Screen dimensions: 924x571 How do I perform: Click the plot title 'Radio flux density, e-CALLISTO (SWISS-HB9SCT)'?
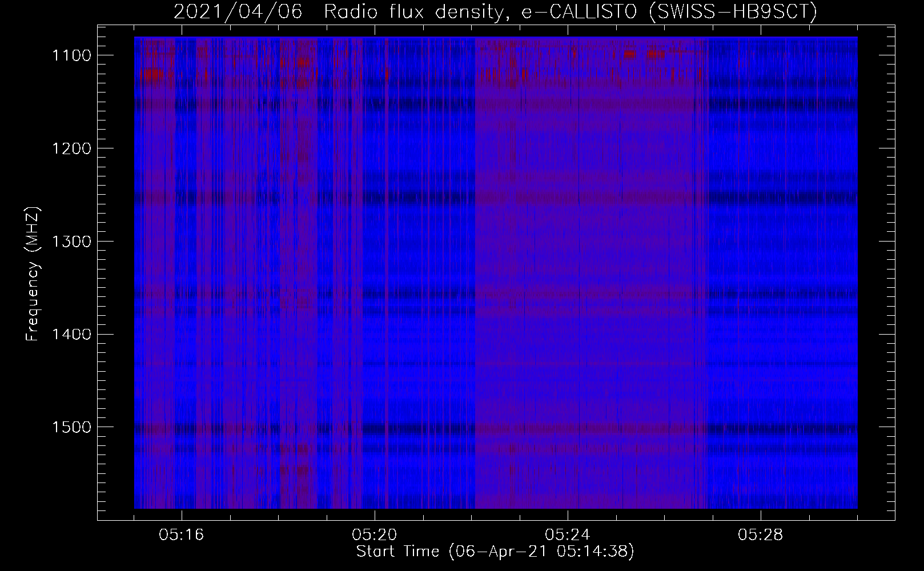(x=571, y=11)
